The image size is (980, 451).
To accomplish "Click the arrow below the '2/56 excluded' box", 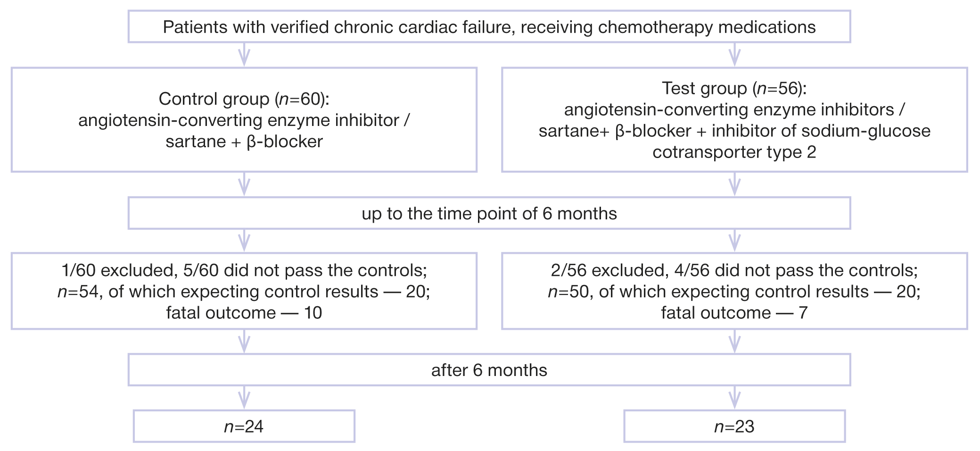I will pyautogui.click(x=734, y=341).
